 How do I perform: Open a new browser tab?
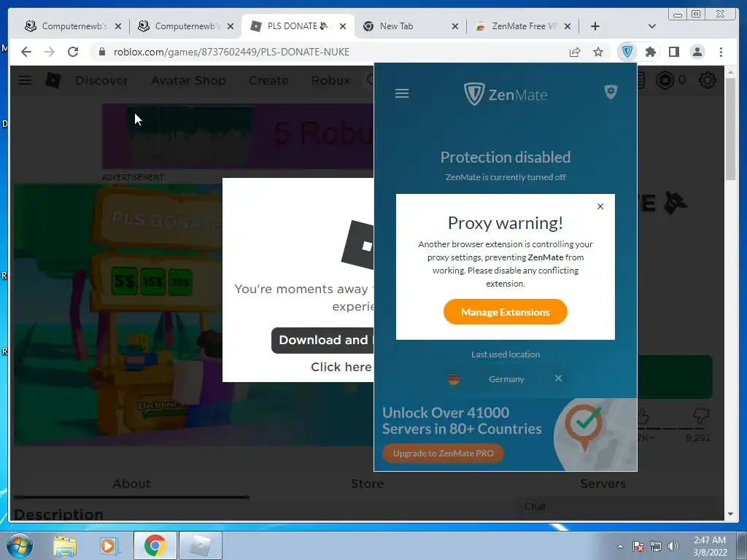tap(595, 26)
